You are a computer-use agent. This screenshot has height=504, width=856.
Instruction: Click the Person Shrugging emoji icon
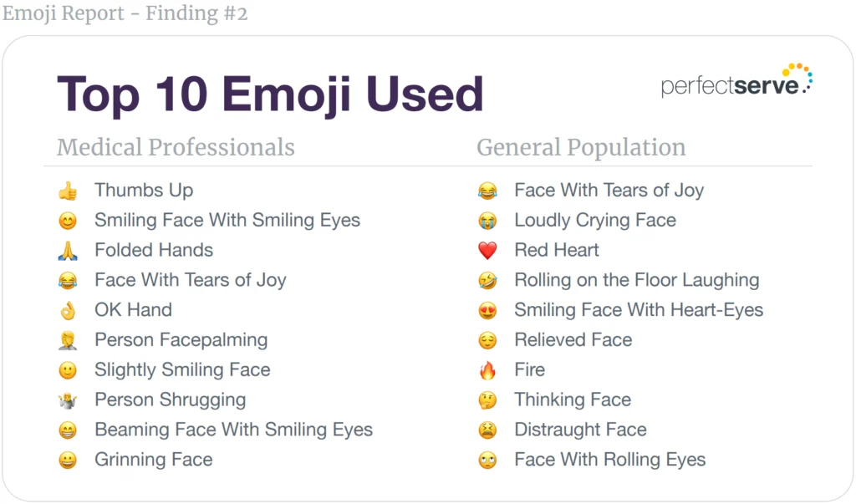(68, 400)
